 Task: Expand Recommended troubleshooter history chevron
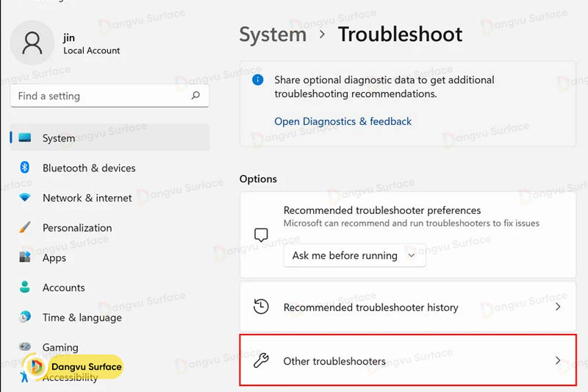558,307
